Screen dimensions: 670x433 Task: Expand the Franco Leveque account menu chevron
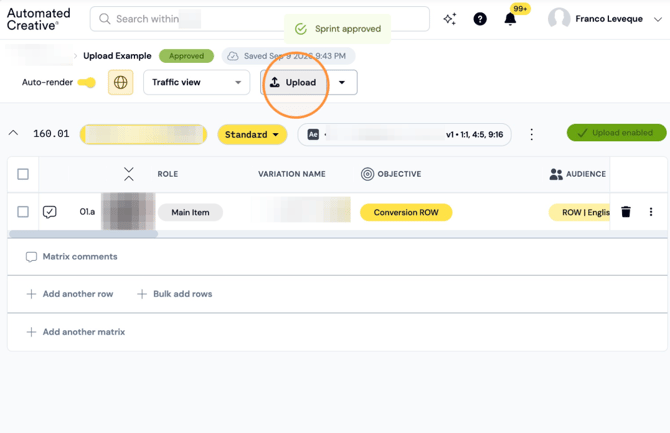point(658,19)
